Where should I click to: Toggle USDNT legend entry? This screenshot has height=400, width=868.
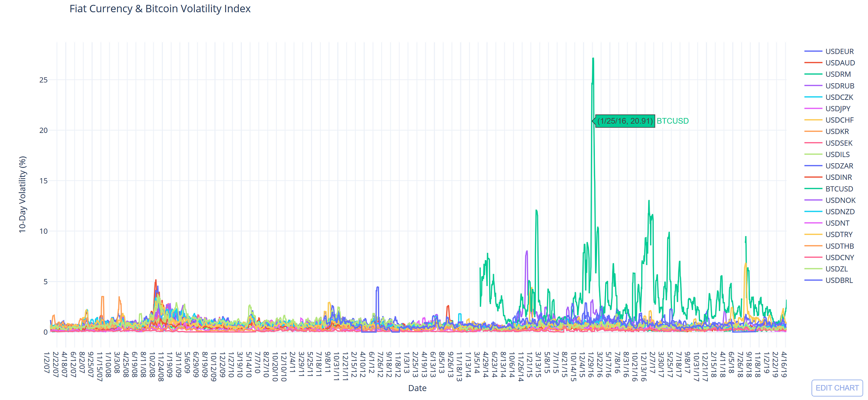(827, 223)
